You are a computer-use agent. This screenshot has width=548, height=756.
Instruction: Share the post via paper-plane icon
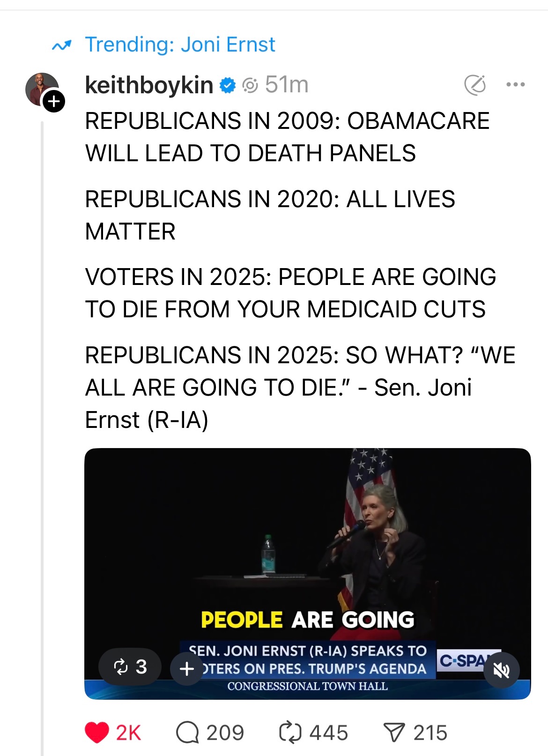(x=393, y=733)
